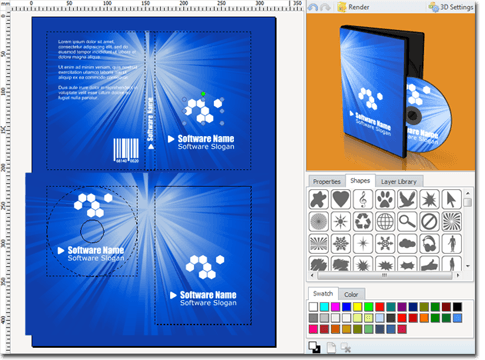485x360 pixels.
Task: Switch to the Properties tab
Action: coord(327,182)
